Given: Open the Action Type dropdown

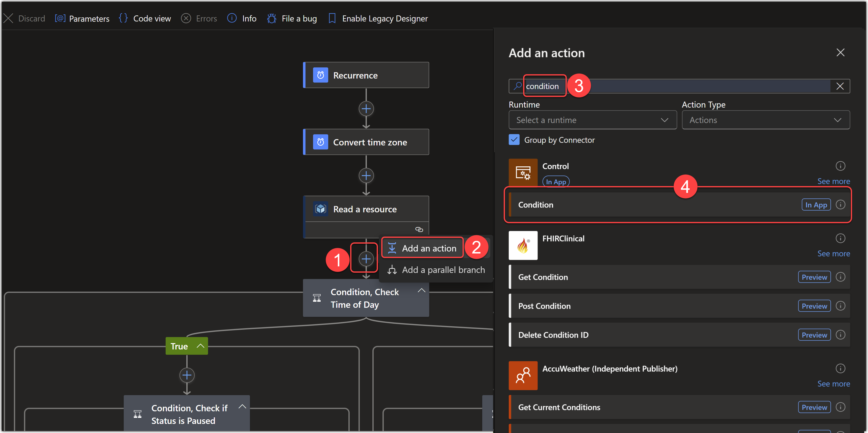Looking at the screenshot, I should click(x=765, y=120).
